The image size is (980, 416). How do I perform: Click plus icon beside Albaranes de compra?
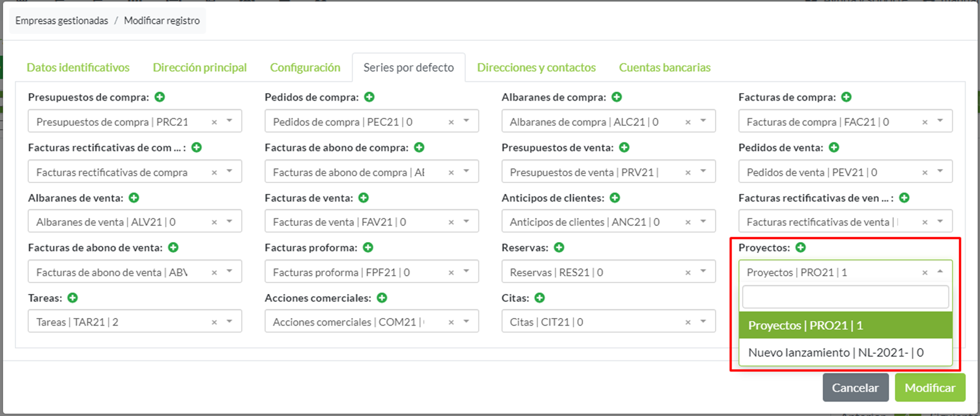pyautogui.click(x=617, y=97)
